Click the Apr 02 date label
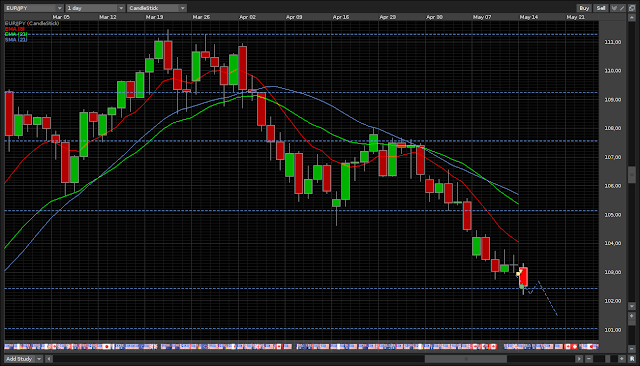Viewport: 640px width, 366px height. tap(247, 17)
